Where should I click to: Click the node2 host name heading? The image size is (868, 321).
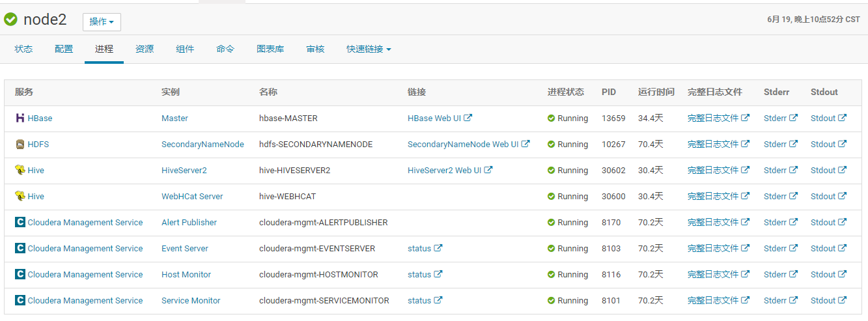pyautogui.click(x=45, y=20)
